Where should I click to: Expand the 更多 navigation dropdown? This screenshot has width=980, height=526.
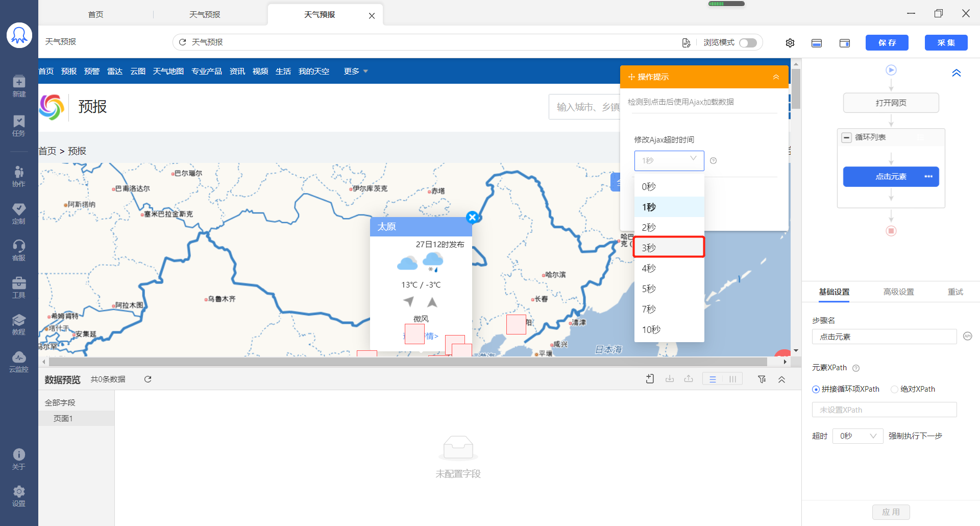click(x=356, y=71)
